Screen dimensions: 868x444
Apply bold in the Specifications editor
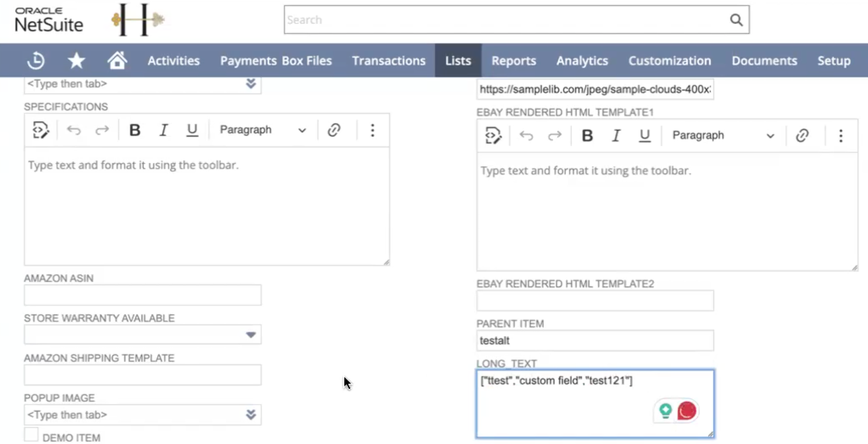(135, 130)
